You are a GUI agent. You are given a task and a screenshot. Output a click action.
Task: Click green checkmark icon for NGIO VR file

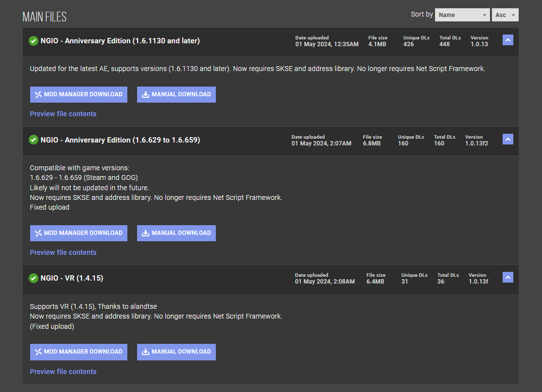click(x=34, y=278)
